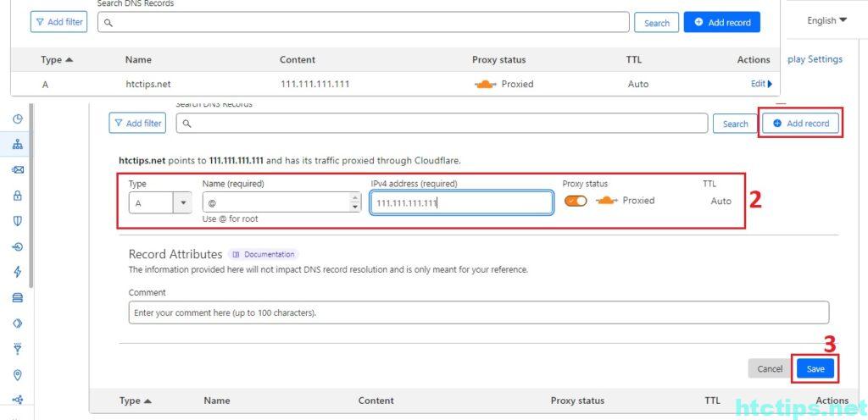Click the bottom Name column header
Screen dimensions: 868x420
[x=216, y=401]
